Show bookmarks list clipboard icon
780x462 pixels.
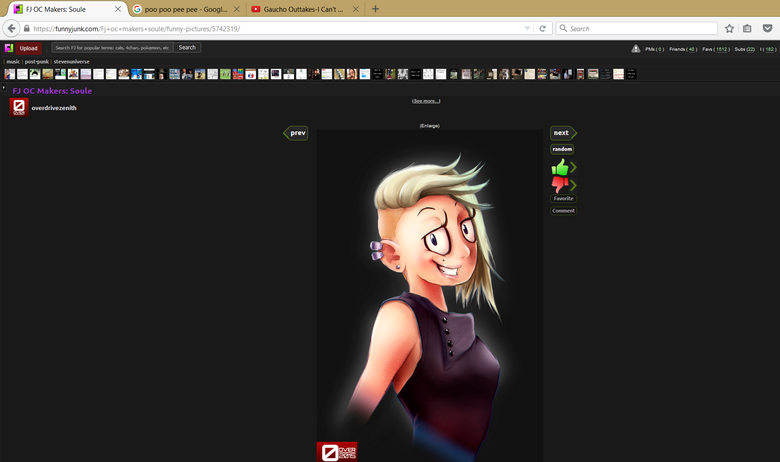[747, 28]
